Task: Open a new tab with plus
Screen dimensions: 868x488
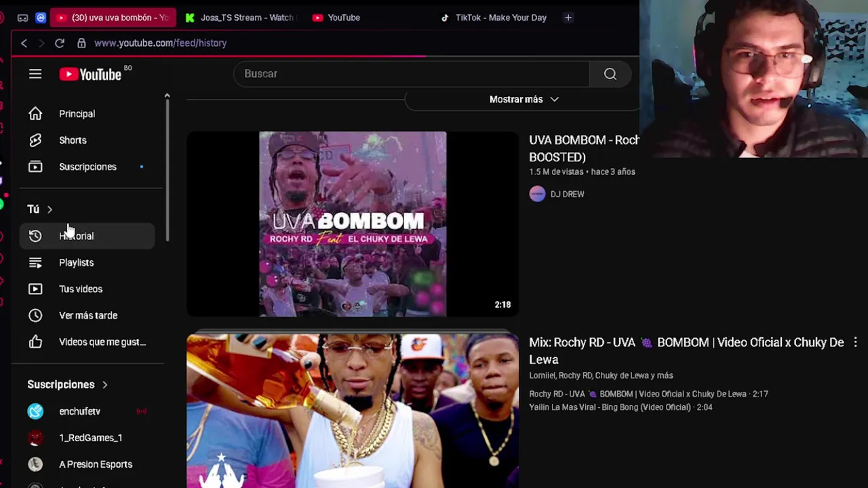Action: pyautogui.click(x=568, y=18)
